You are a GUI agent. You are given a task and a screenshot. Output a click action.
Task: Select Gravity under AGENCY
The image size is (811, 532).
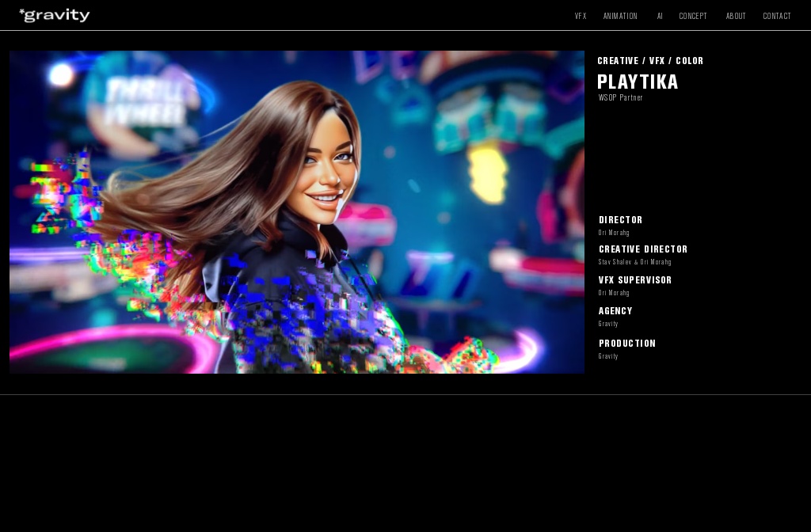[607, 324]
